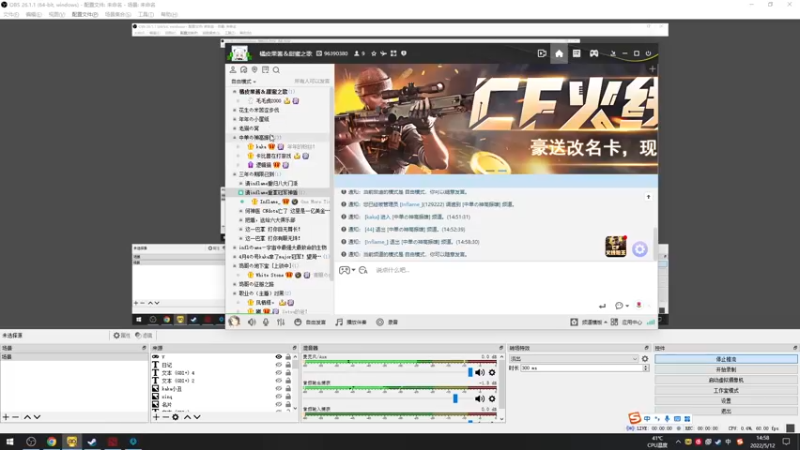This screenshot has height=450, width=800.
Task: Click down arrow of Audio Mixer scrollbar
Action: pyautogui.click(x=502, y=419)
